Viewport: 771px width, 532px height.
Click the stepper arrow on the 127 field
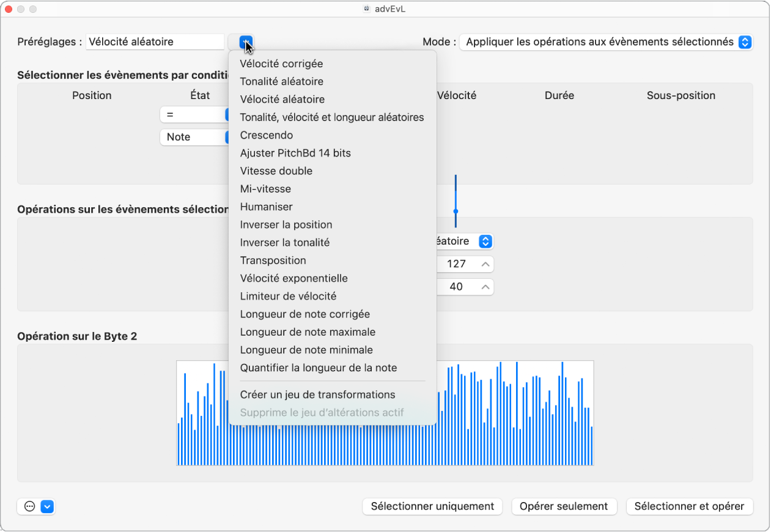(x=485, y=264)
